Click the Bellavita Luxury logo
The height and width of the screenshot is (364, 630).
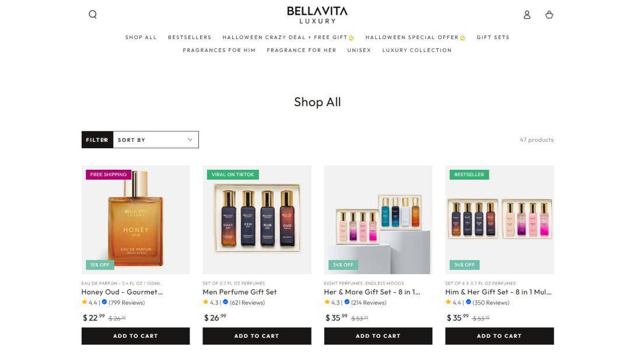[x=317, y=15]
